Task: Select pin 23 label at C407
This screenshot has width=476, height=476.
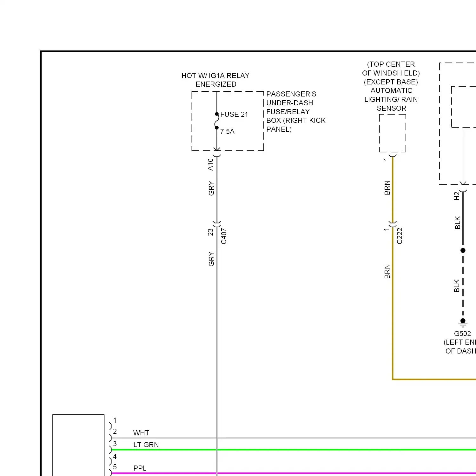Action: pos(210,232)
